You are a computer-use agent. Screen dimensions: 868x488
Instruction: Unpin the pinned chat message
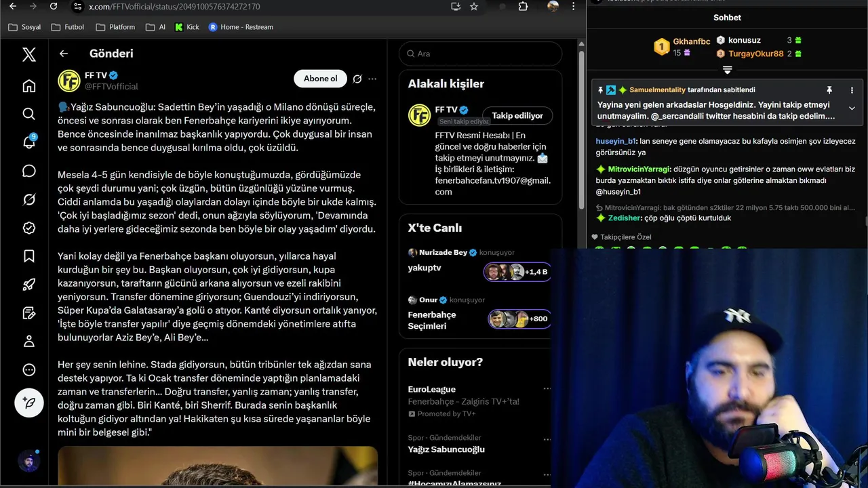tap(829, 90)
